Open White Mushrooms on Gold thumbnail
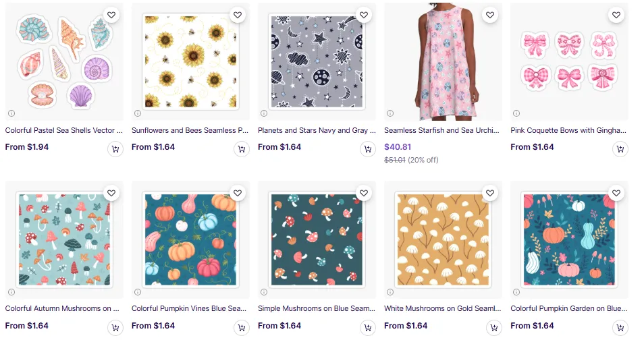 coord(442,239)
